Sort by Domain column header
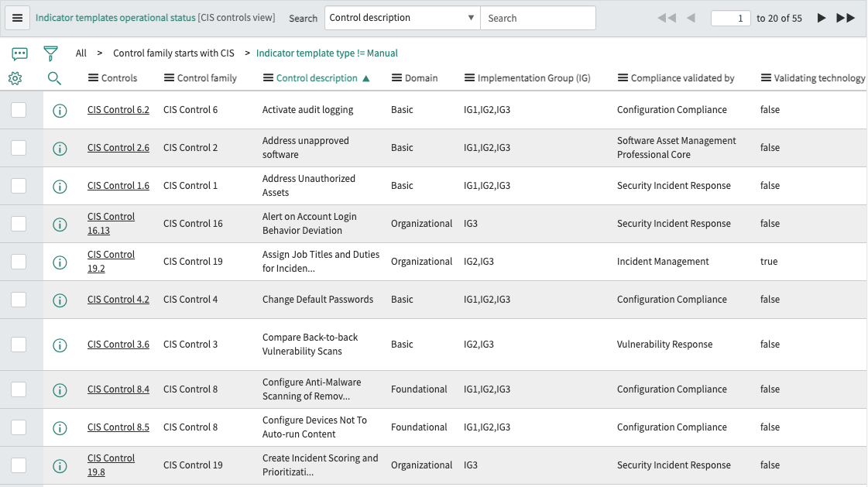 coord(420,78)
